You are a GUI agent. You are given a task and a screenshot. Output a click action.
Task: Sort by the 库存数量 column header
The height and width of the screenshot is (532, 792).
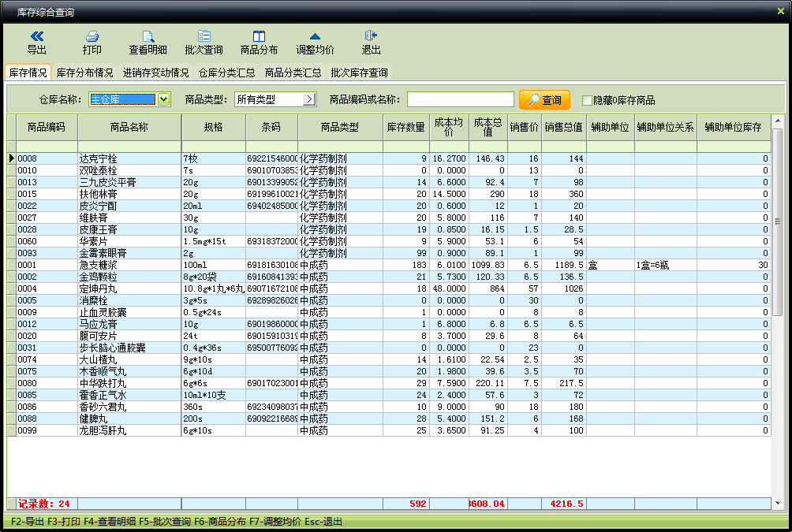(406, 127)
